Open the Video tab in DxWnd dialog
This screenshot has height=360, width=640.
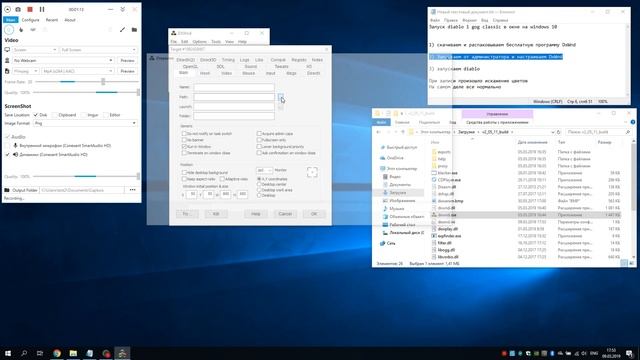[227, 73]
